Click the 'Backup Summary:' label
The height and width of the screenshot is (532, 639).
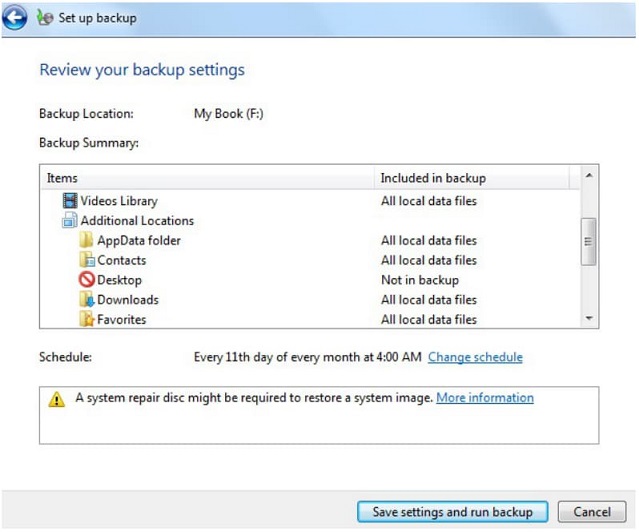click(x=89, y=143)
